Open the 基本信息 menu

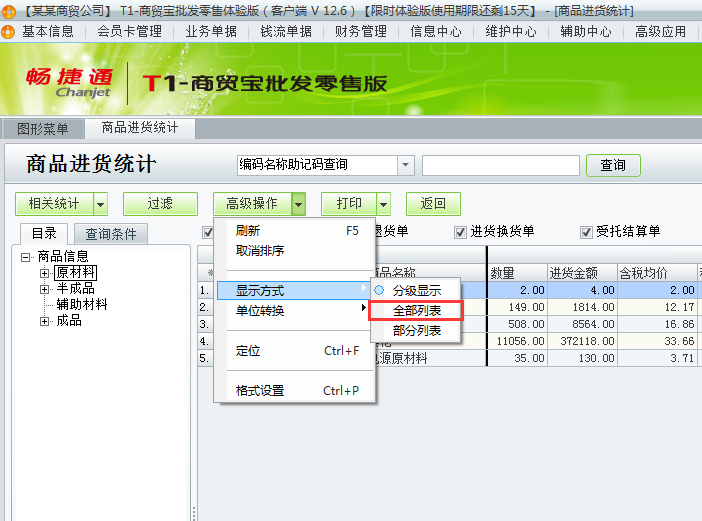tap(47, 31)
